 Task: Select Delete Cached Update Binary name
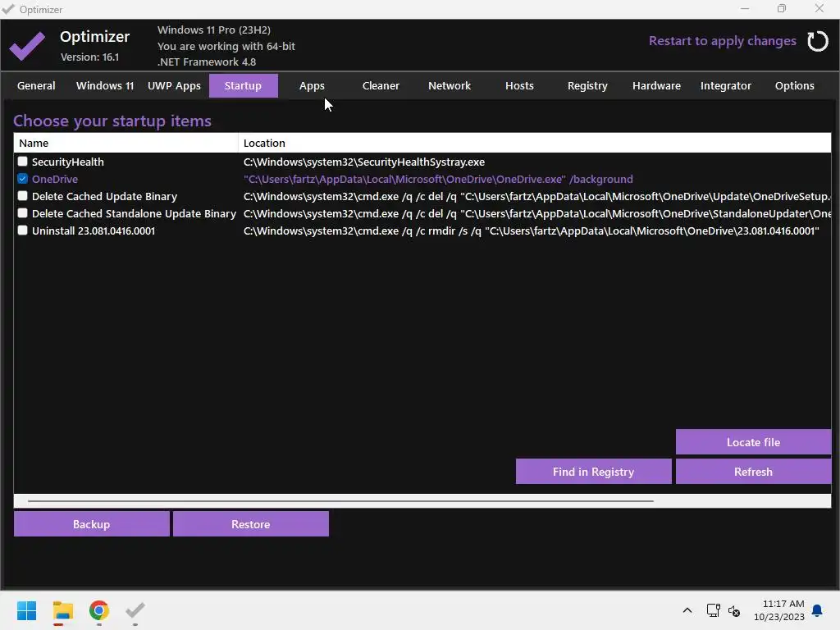[x=104, y=196]
